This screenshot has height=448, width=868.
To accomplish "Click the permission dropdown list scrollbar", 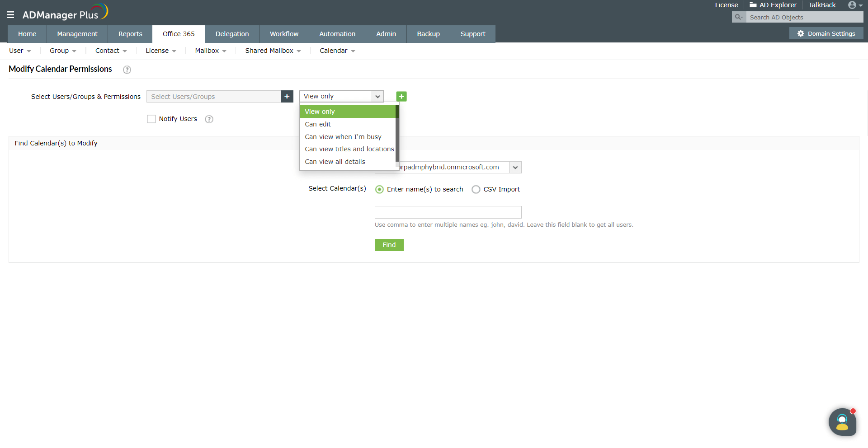I will click(x=397, y=134).
